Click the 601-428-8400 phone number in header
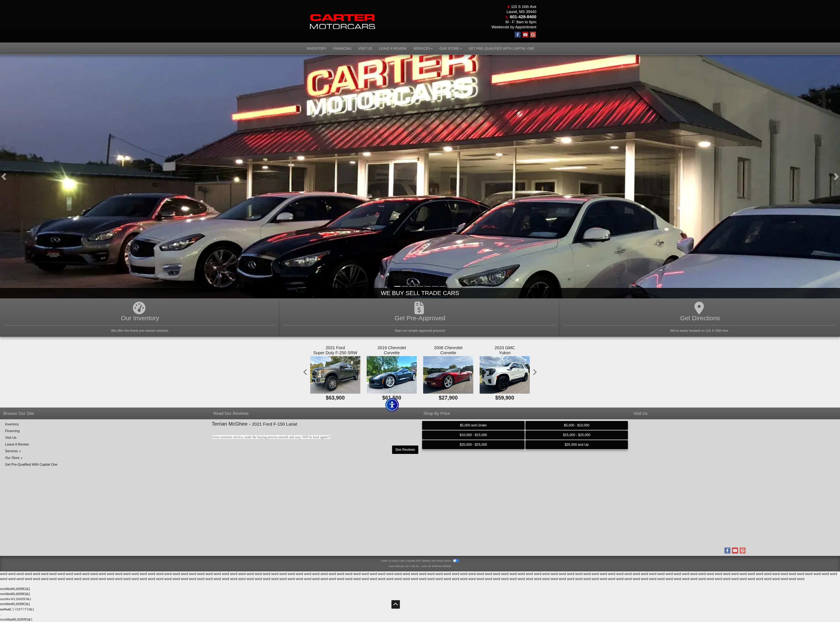The width and height of the screenshot is (840, 622). pos(523,17)
